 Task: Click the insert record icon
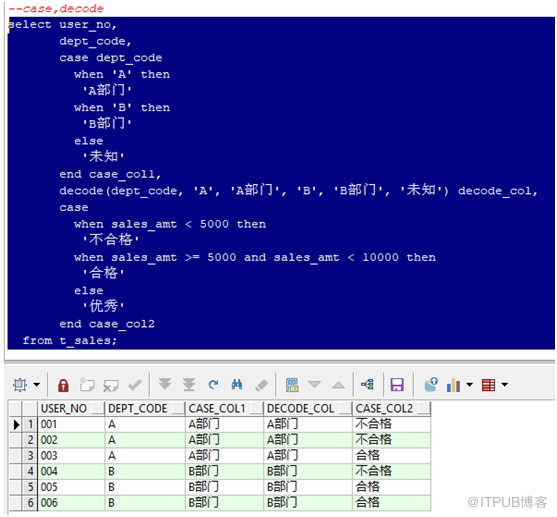tap(87, 384)
